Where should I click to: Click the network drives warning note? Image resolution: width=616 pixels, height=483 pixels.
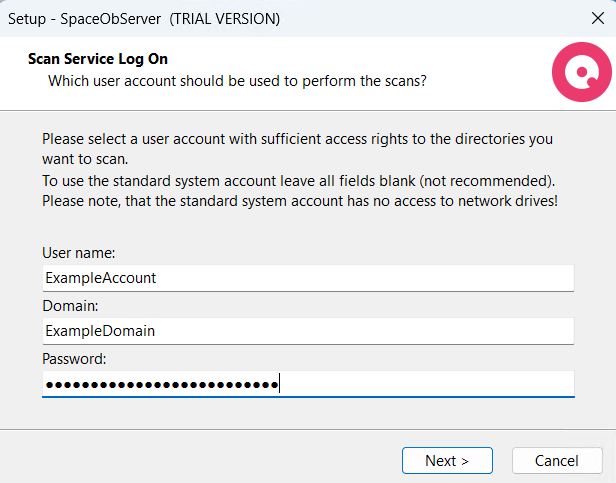(298, 201)
